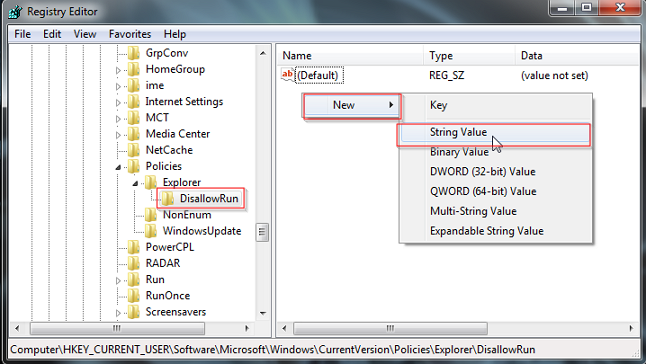Viewport: 646px width, 364px height.
Task: Click the registry path in status bar
Action: pyautogui.click(x=273, y=350)
